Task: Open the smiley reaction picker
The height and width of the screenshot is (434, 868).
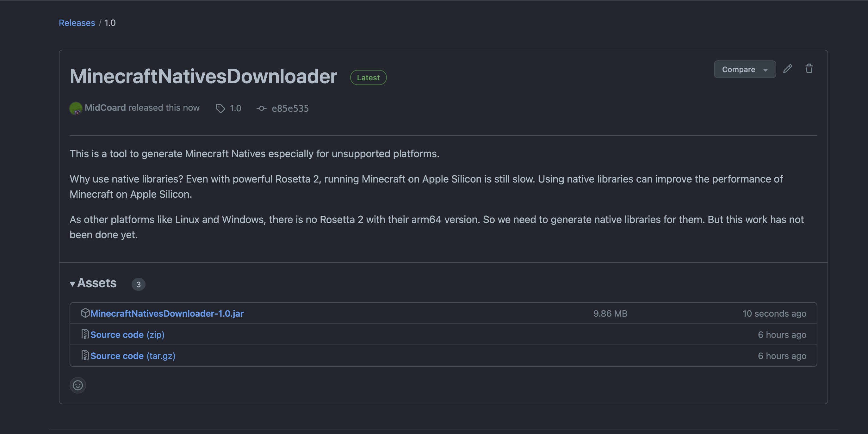Action: click(x=78, y=385)
